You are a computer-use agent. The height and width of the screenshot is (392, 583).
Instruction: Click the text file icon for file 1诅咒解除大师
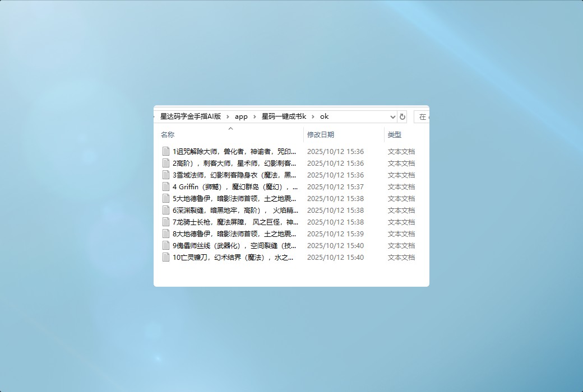(x=166, y=151)
